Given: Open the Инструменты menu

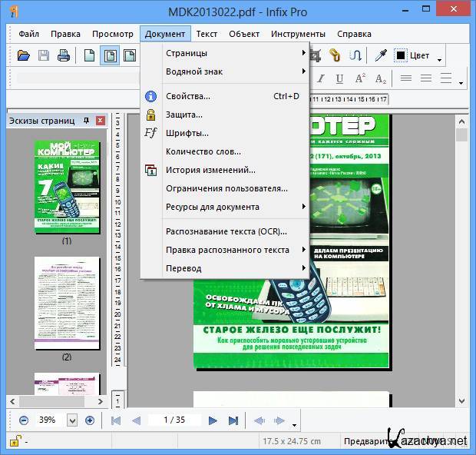Looking at the screenshot, I should click(x=299, y=34).
